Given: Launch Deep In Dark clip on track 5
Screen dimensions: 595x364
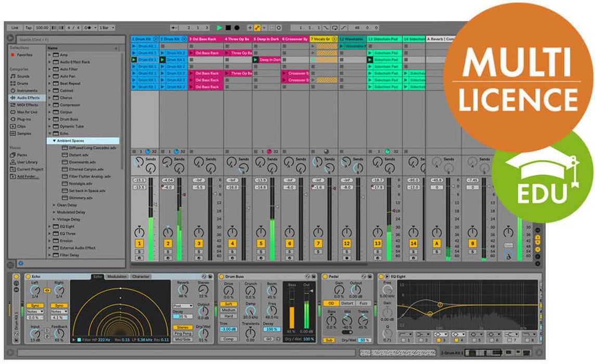Looking at the screenshot, I should click(256, 60).
